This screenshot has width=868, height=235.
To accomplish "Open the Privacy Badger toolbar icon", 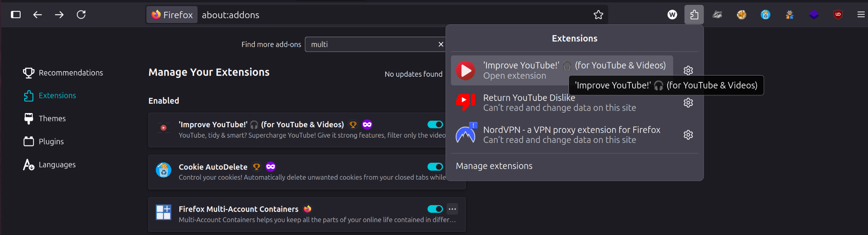I will click(x=717, y=15).
